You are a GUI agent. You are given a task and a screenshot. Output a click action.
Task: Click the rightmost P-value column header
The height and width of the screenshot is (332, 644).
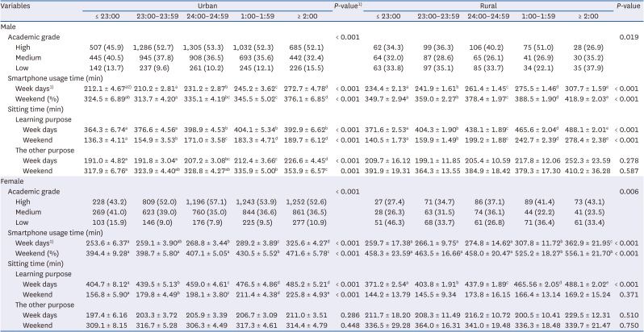click(627, 6)
